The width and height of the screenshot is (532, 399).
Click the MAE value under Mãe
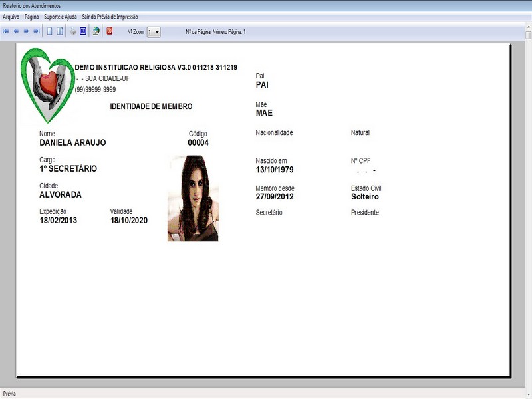click(x=264, y=113)
